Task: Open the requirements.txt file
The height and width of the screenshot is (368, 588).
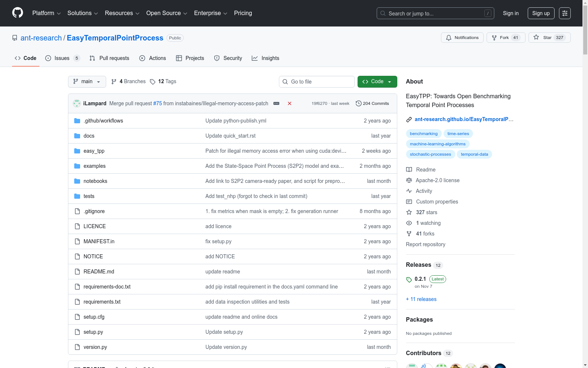Action: [x=102, y=302]
